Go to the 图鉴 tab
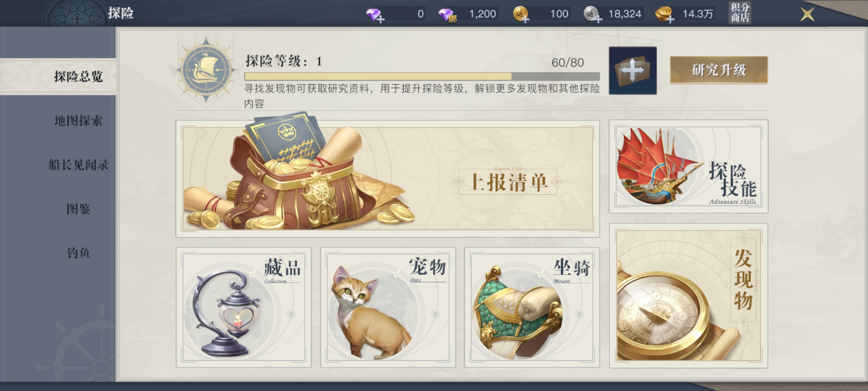 click(x=78, y=209)
